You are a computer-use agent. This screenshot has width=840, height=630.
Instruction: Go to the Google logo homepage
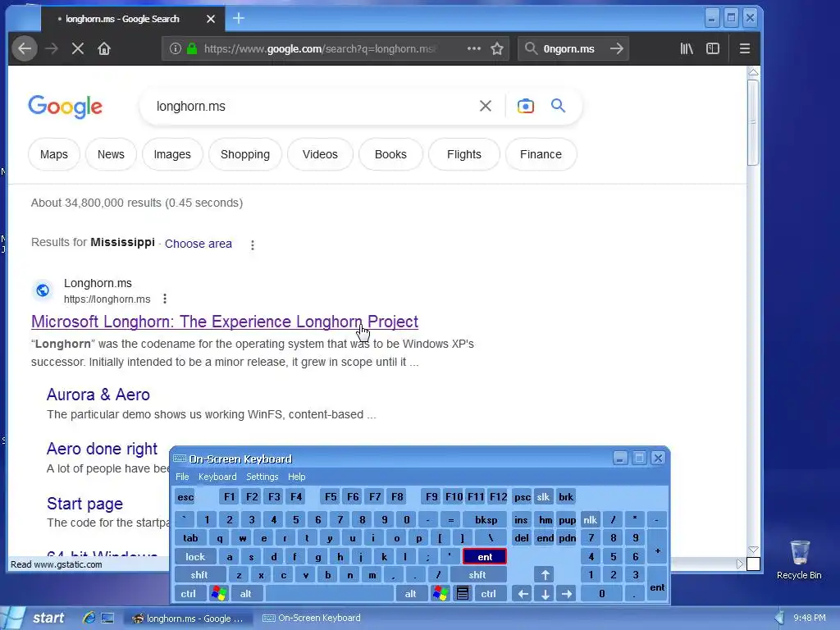coord(65,107)
